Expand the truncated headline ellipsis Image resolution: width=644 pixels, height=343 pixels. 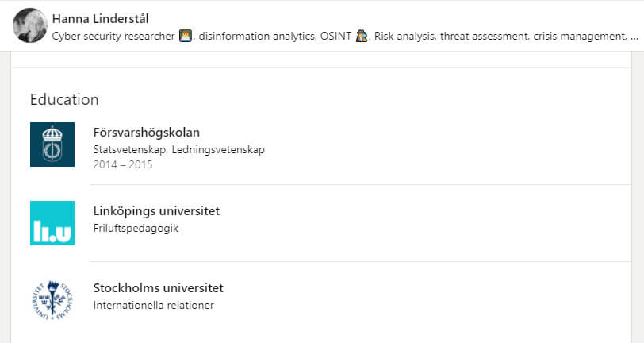[634, 37]
